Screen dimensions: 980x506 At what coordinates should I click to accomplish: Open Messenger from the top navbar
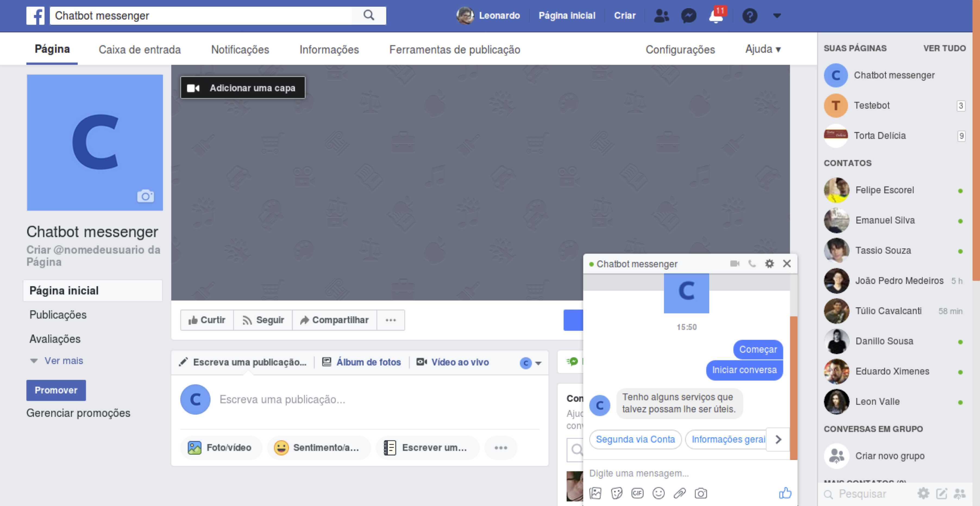click(x=689, y=15)
